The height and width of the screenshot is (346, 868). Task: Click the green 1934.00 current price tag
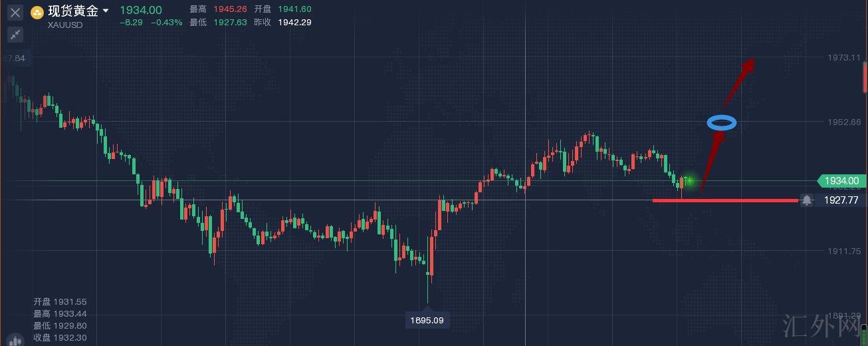[x=841, y=181]
